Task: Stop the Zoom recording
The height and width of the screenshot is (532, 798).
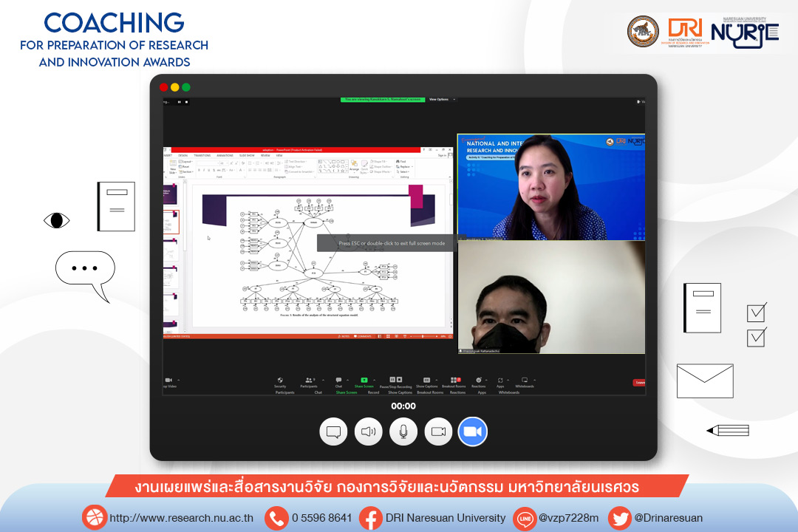Action: coord(400,380)
